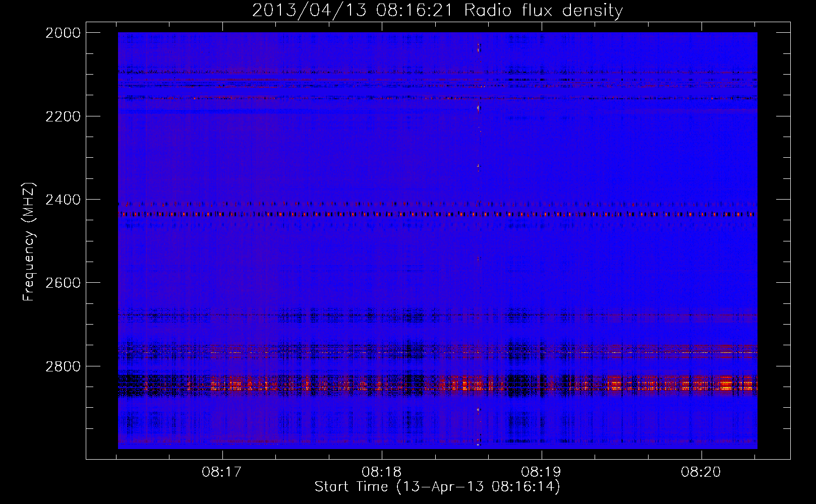
Task: Click the 08:19 time tick label
Action: [541, 472]
